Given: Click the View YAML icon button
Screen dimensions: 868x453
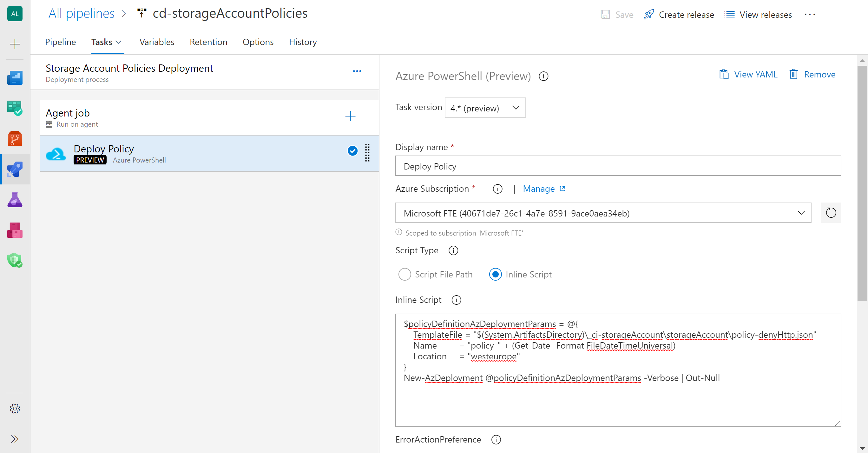Looking at the screenshot, I should coord(725,75).
